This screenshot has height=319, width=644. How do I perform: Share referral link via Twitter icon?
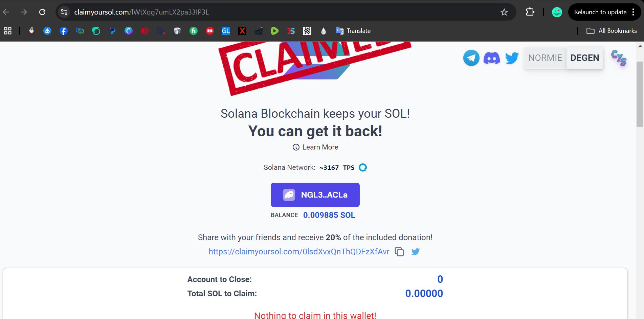(415, 252)
